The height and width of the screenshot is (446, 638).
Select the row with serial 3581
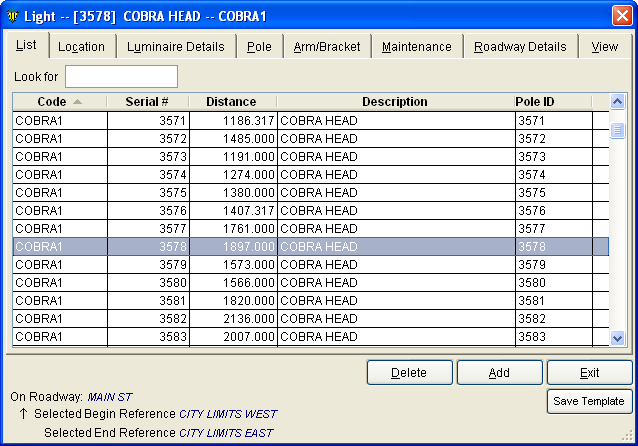(x=311, y=300)
